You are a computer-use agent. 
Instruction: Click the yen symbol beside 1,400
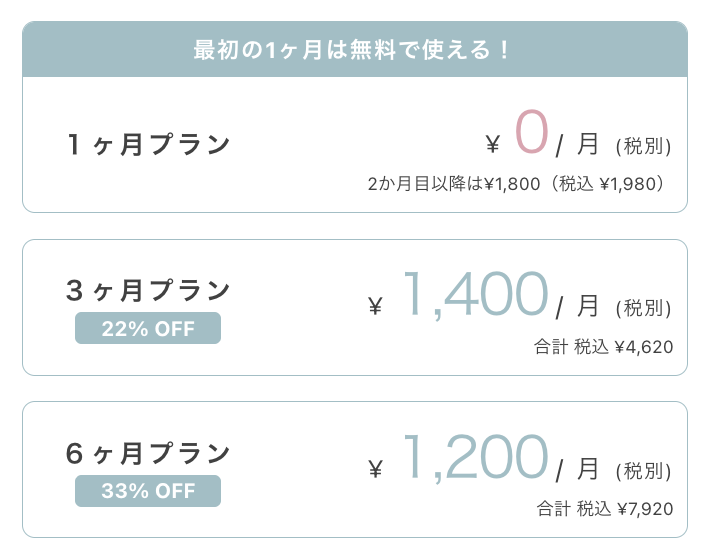click(376, 307)
